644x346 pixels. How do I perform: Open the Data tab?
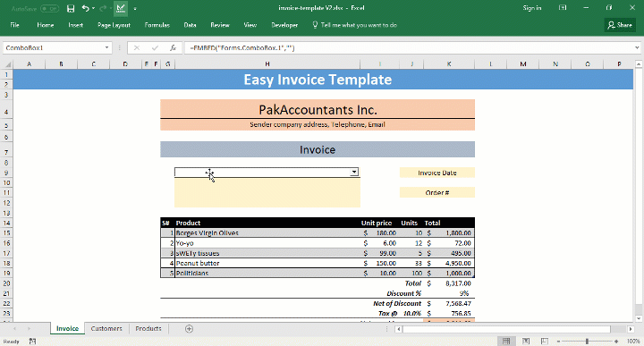[x=190, y=25]
